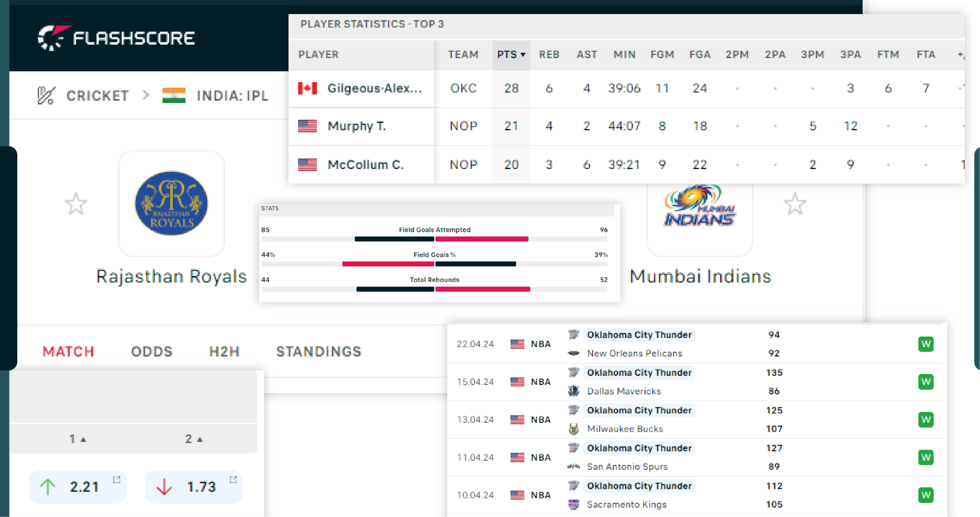
Task: Open the 10.04.24 Thunder vs Kings match
Action: 695,495
